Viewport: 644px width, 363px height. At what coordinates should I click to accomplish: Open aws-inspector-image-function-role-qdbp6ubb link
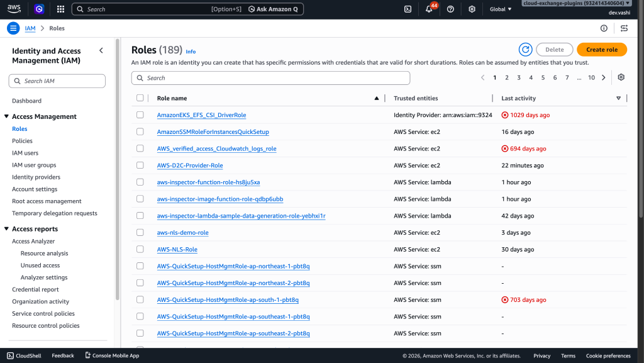pyautogui.click(x=220, y=199)
